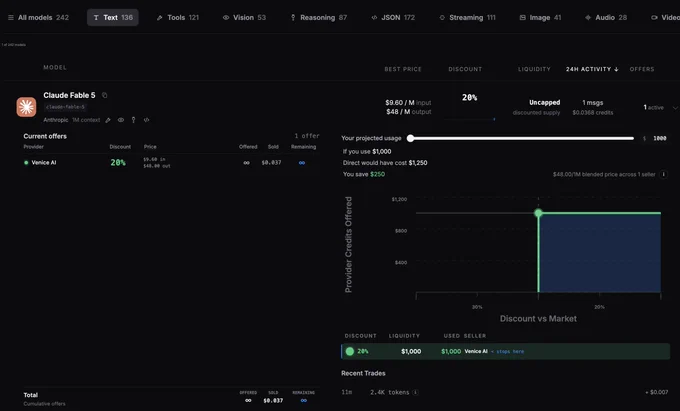
Task: Click the eye icon in Vision tab
Action: pos(226,18)
